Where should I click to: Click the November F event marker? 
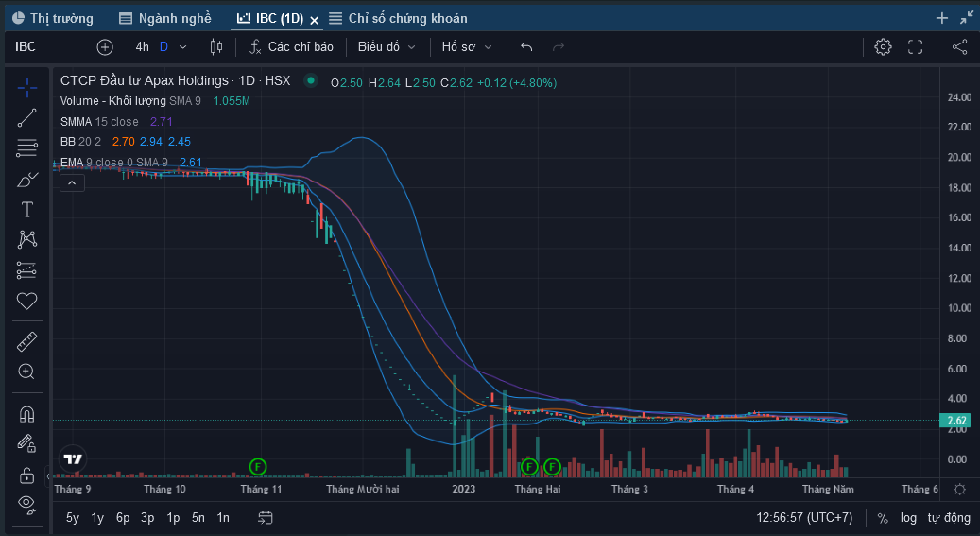tap(257, 466)
